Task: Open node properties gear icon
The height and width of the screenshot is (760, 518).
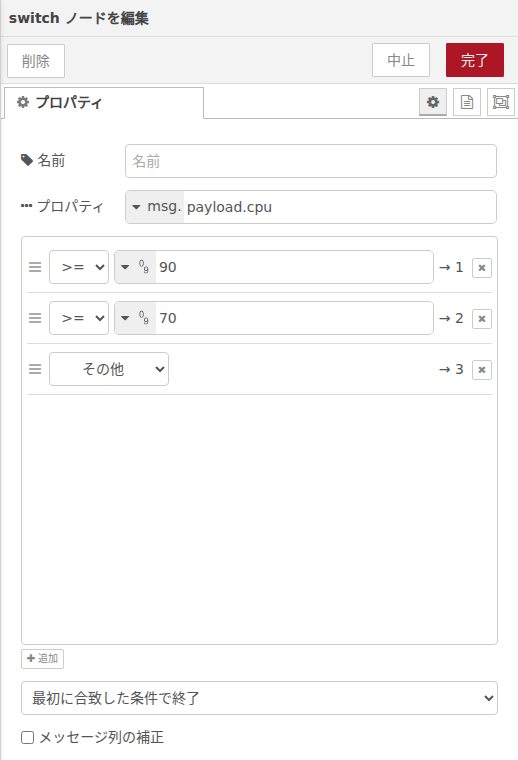Action: (x=433, y=102)
